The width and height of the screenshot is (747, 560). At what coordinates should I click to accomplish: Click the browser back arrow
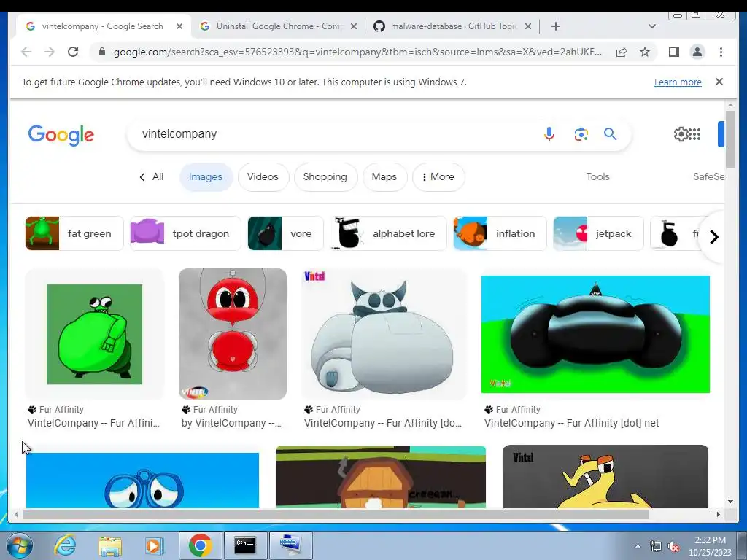pyautogui.click(x=26, y=52)
